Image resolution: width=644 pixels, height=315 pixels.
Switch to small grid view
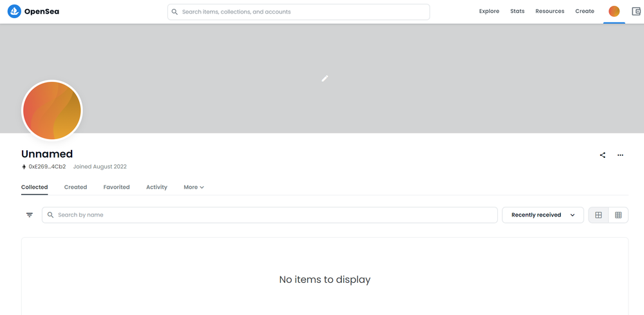[618, 215]
